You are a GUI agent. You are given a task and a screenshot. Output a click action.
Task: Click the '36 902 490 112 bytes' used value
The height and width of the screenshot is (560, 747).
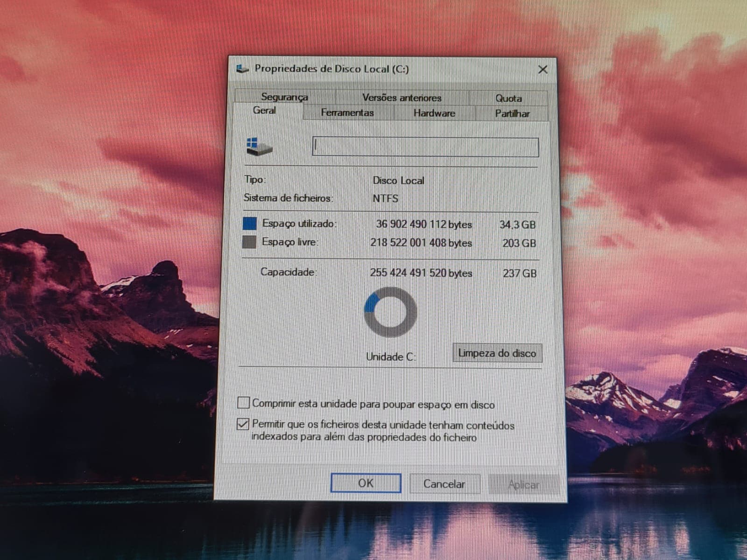click(424, 224)
